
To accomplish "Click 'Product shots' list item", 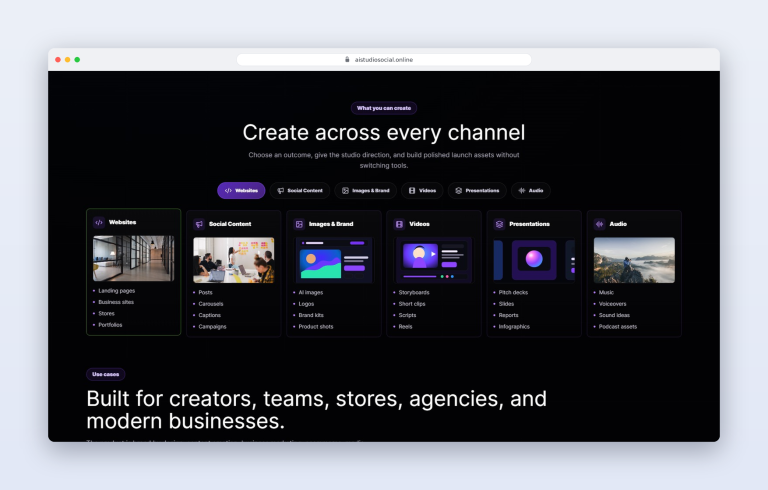I will click(x=316, y=327).
